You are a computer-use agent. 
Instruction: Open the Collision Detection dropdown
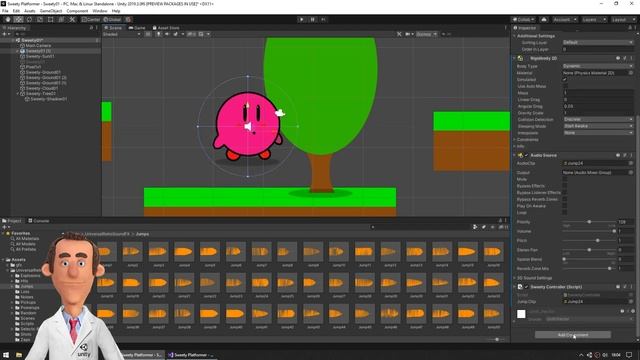pos(598,120)
